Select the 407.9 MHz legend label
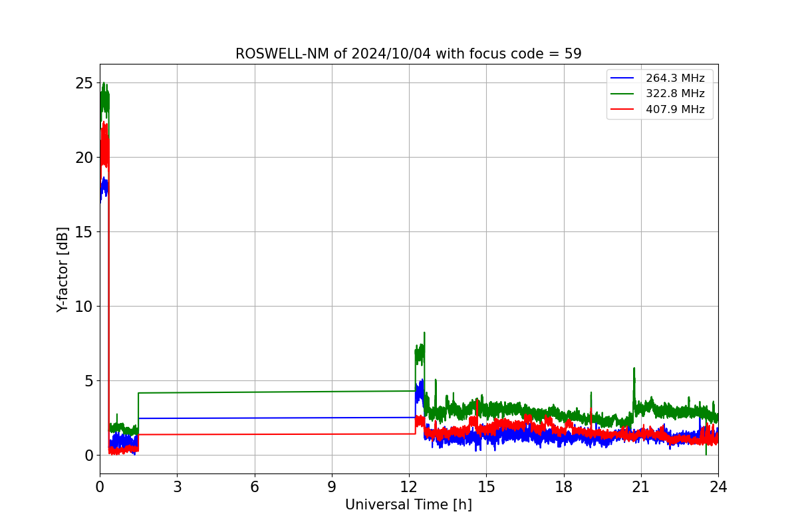This screenshot has width=798, height=532. click(x=675, y=110)
